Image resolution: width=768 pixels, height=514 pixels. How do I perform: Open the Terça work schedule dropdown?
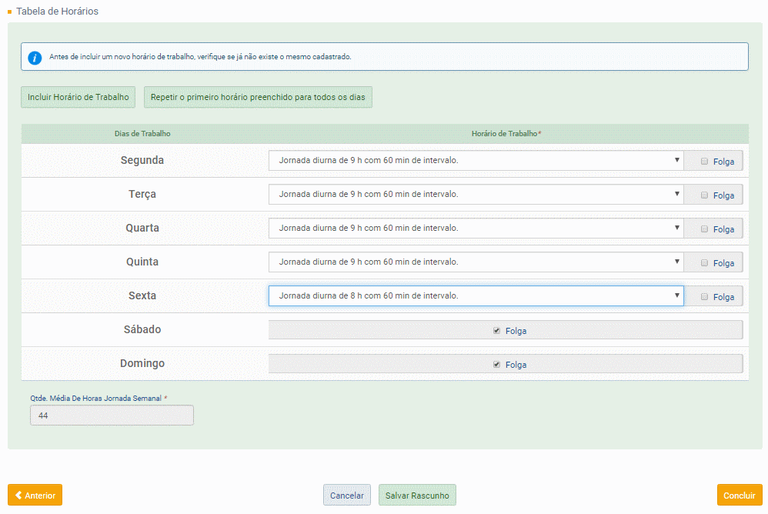tap(475, 194)
